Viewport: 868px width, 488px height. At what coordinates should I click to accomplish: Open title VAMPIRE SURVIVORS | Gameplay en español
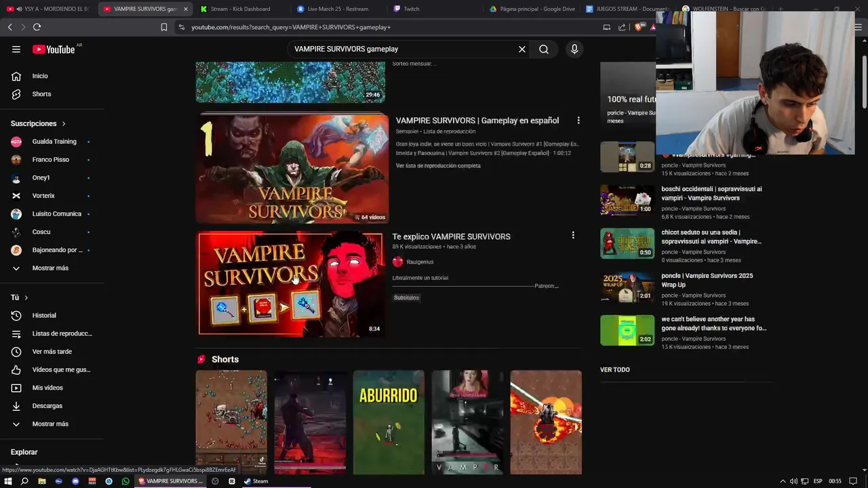coord(477,121)
